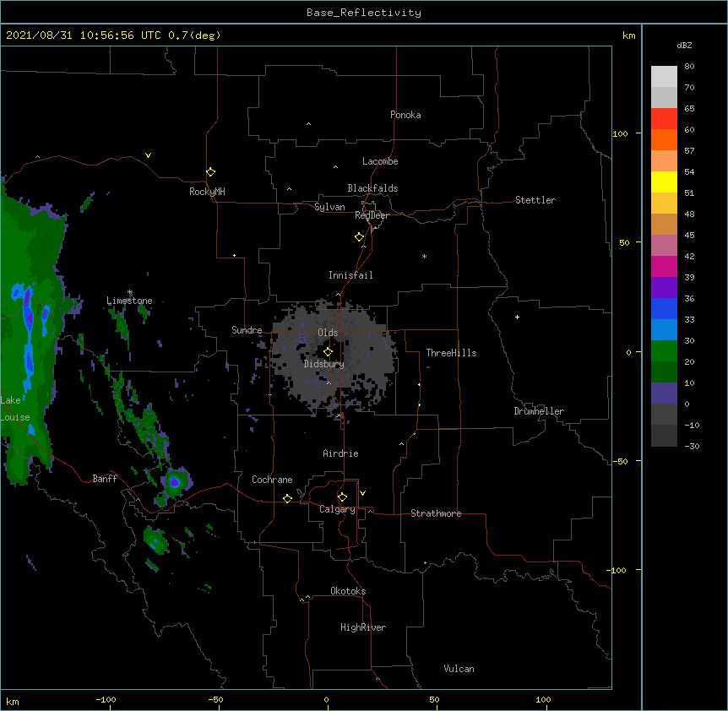Click the purple 39-36 dBZ legend swatch

pos(664,288)
